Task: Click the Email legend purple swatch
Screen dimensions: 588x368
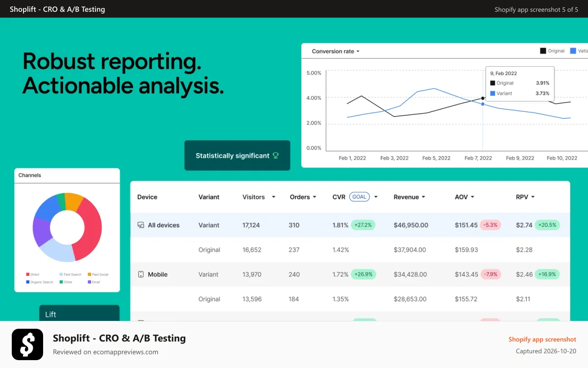Action: click(x=89, y=282)
